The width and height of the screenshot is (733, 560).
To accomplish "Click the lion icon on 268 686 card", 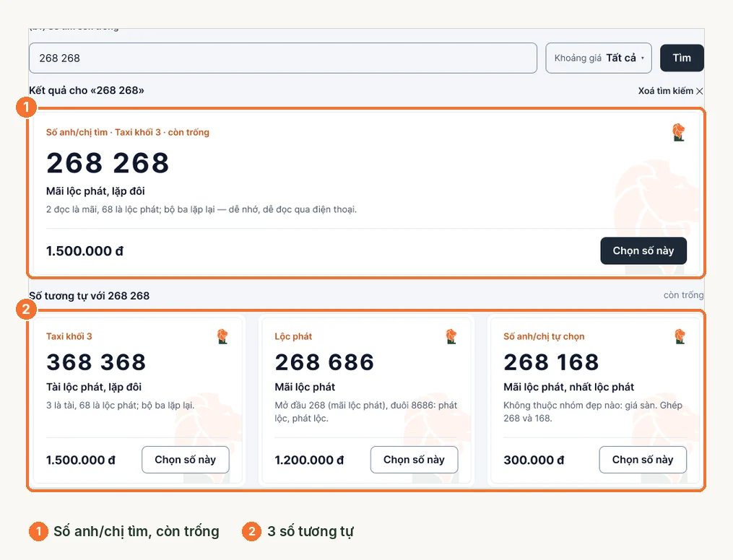I will tap(451, 336).
